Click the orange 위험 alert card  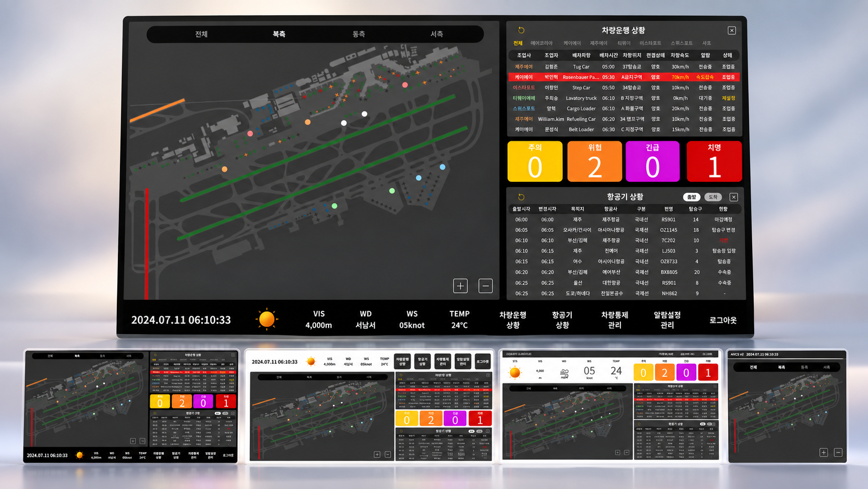[x=595, y=162]
